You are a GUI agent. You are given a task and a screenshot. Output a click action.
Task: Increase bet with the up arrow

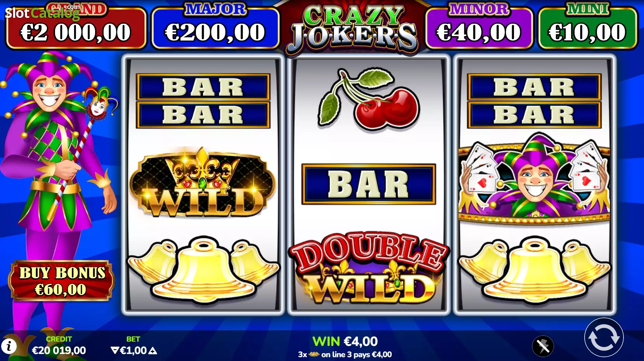153,351
